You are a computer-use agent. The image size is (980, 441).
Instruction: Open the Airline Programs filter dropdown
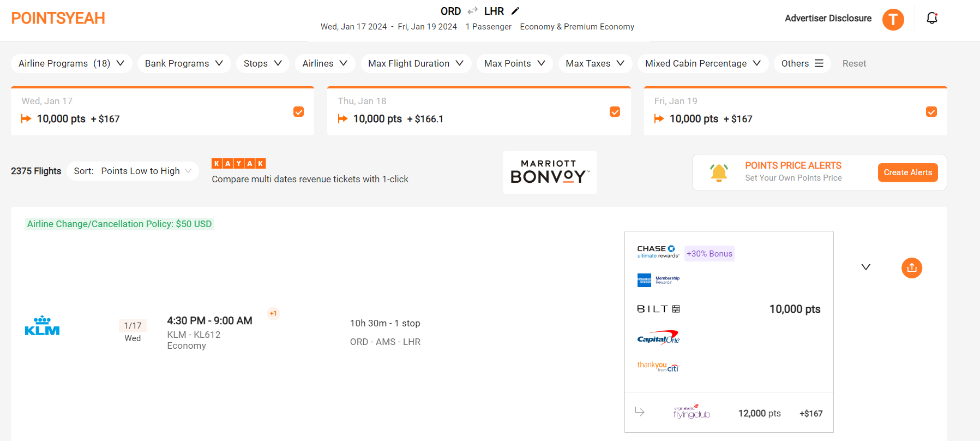pos(71,63)
